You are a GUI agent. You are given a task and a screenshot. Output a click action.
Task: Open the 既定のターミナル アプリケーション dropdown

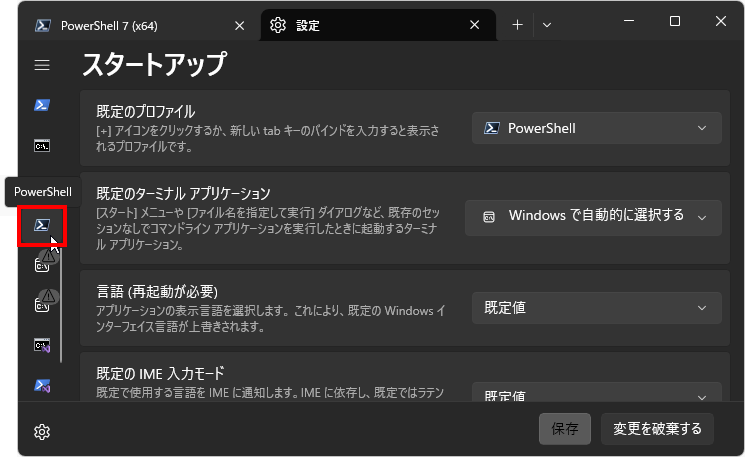[x=593, y=218]
